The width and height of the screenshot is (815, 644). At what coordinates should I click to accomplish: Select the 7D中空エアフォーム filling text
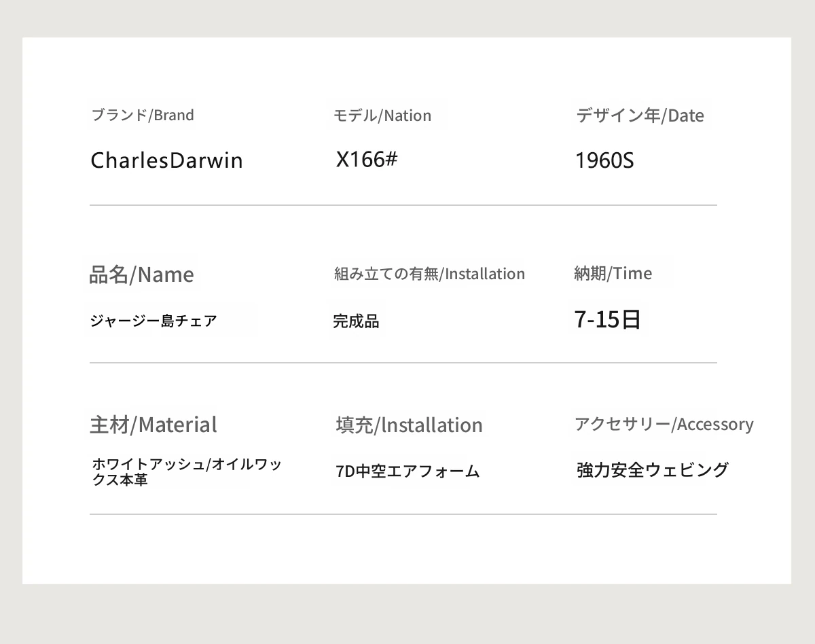coord(407,471)
